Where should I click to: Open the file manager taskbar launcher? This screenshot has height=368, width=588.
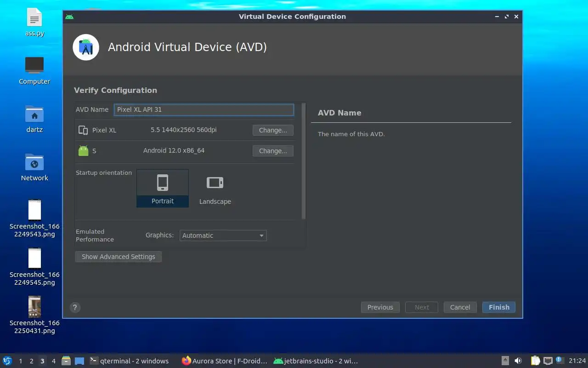66,361
